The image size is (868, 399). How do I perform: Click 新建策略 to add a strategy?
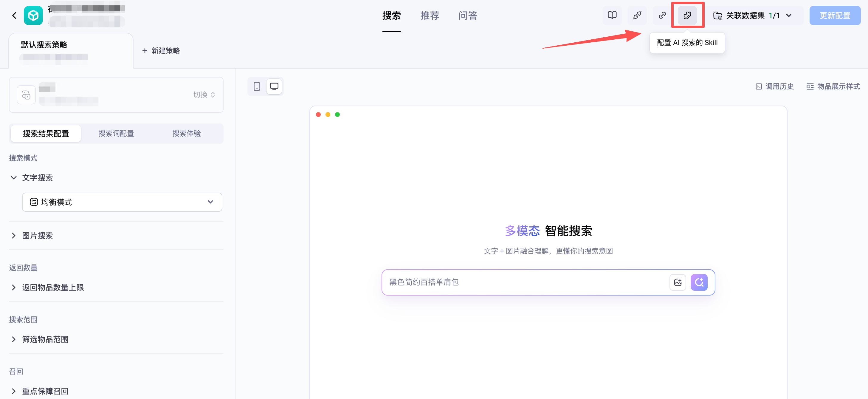coord(161,51)
